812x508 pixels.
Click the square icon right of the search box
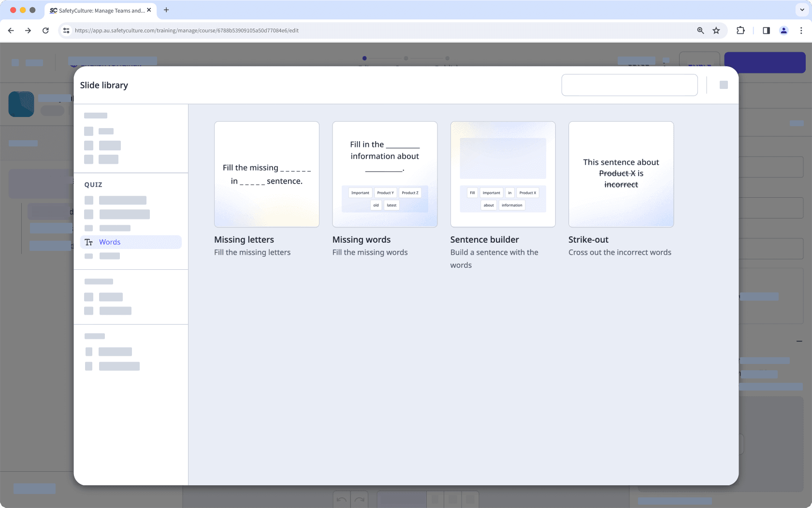tap(724, 85)
